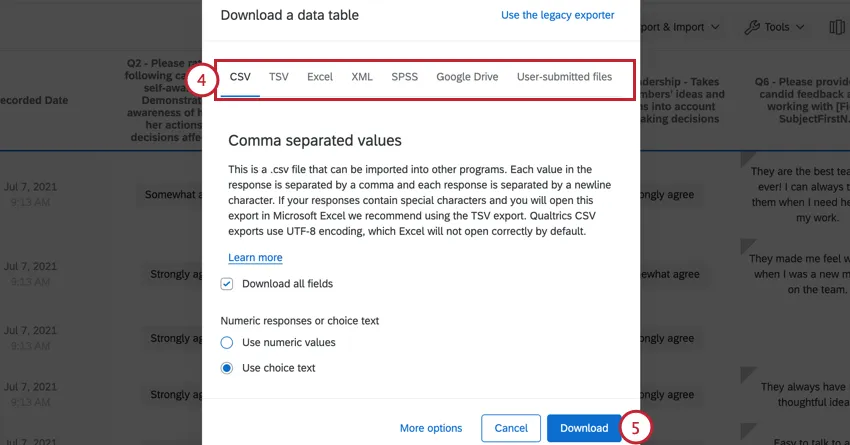The height and width of the screenshot is (445, 850).
Task: Switch to the TSV tab
Action: coord(279,77)
